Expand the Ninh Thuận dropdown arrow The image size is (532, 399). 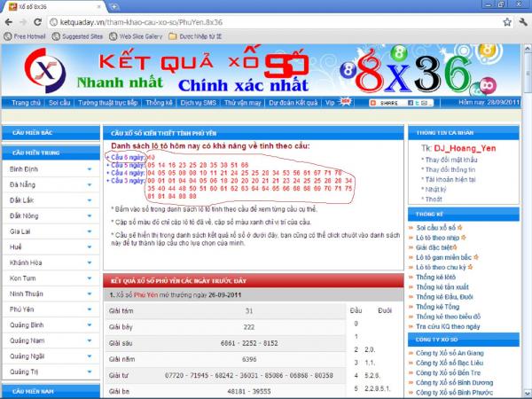pyautogui.click(x=90, y=293)
